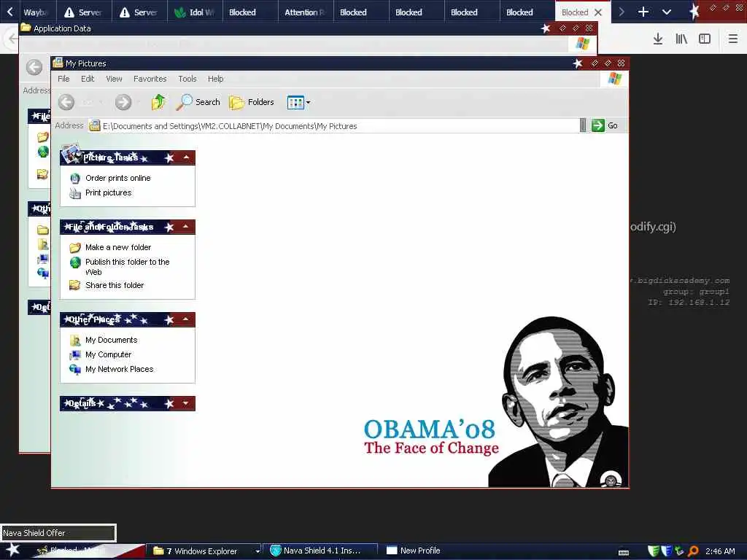Open the File menu

pos(63,79)
